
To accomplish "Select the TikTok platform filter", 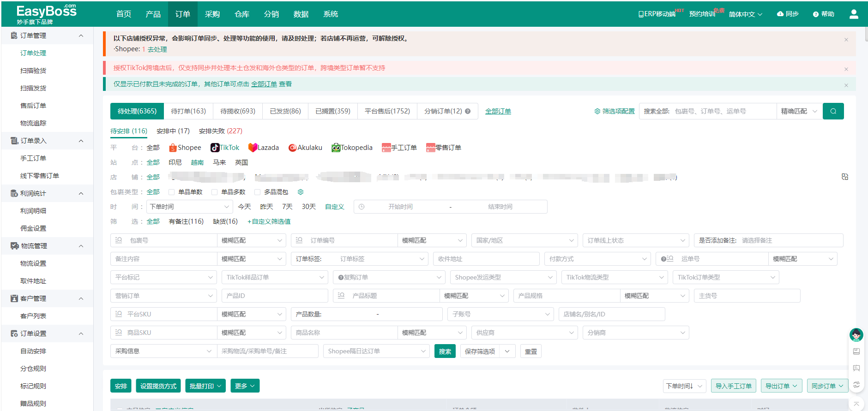I will point(225,148).
